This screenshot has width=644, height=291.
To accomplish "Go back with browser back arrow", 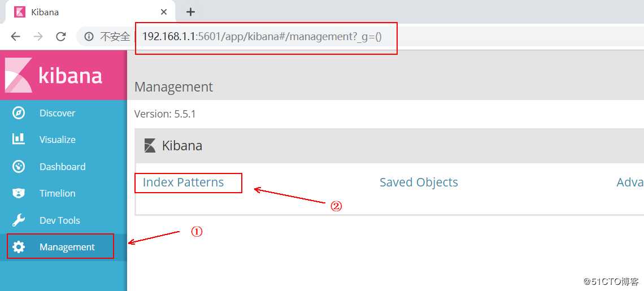I will [x=16, y=37].
